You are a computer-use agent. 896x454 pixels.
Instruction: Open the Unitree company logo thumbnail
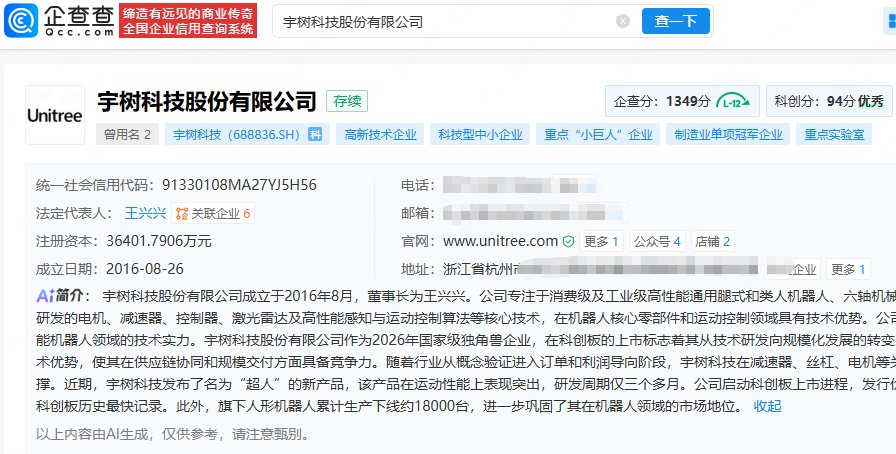pos(55,115)
